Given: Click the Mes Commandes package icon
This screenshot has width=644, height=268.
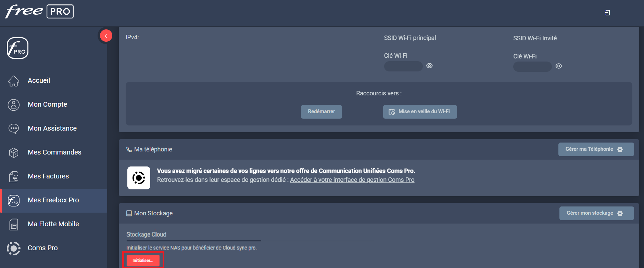Looking at the screenshot, I should coord(14,152).
